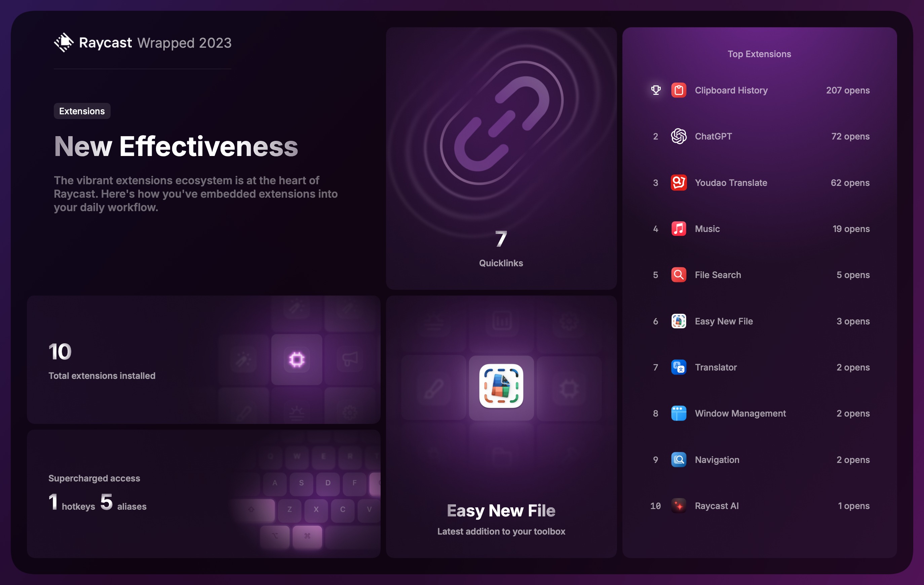Click the "Clipboard History" label

pos(731,90)
